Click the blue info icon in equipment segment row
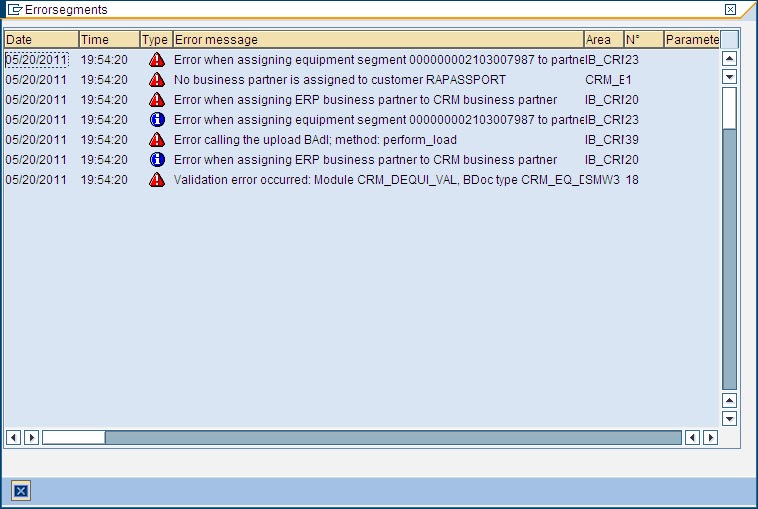The width and height of the screenshot is (758, 509). tap(157, 119)
